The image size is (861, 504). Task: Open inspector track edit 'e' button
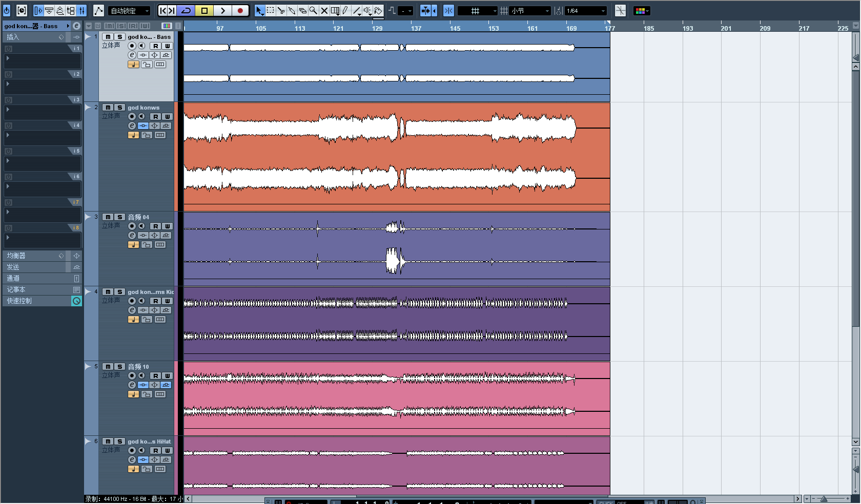pos(76,26)
